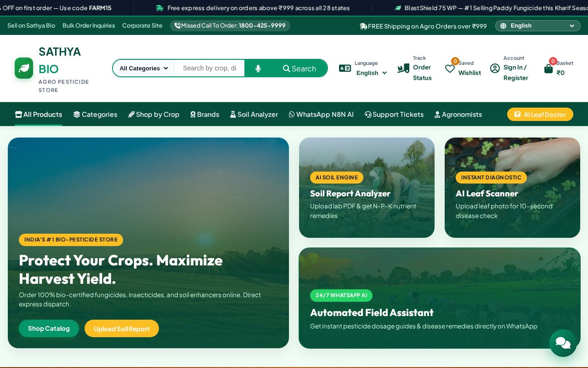Open the Soil Analyzer menu item
The image size is (588, 368).
254,114
